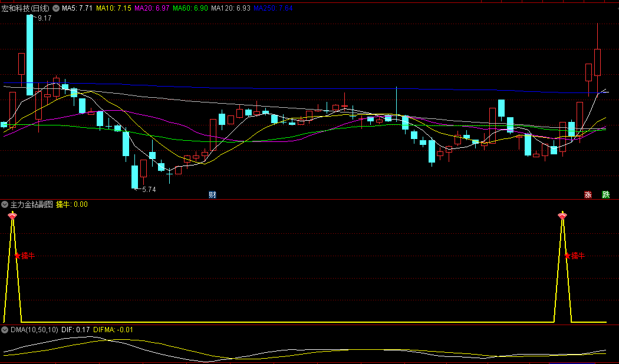Screen dimensions: 619x364
Task: Select the 宏和科技(日线) stock title
Action: pyautogui.click(x=25, y=8)
